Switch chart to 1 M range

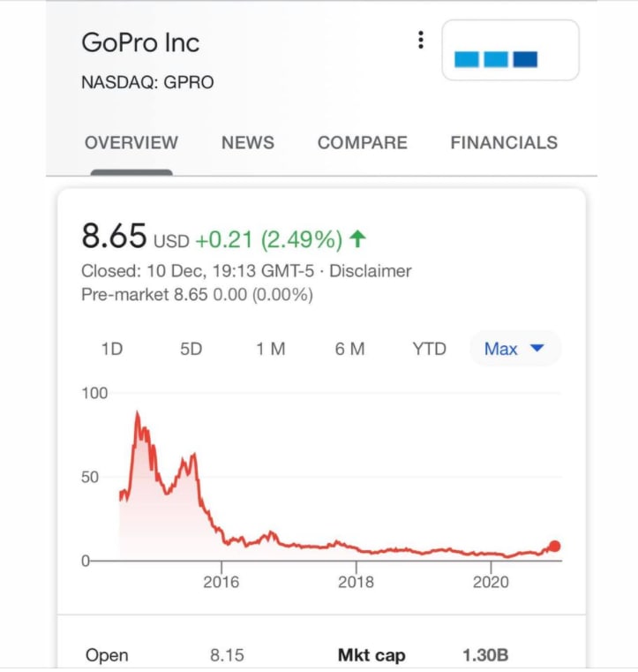[271, 349]
